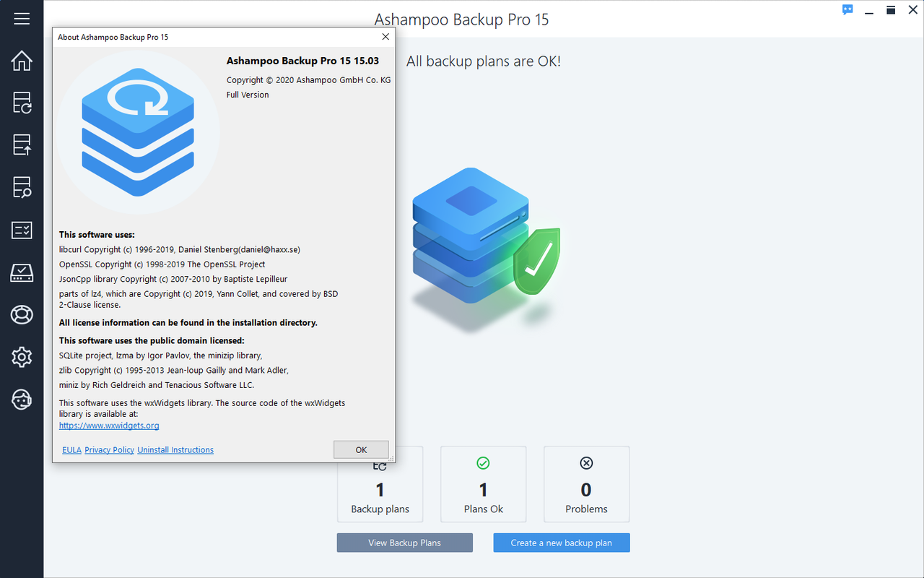Screen dimensions: 924x578
Task: Go to the Home overview icon
Action: tap(22, 61)
